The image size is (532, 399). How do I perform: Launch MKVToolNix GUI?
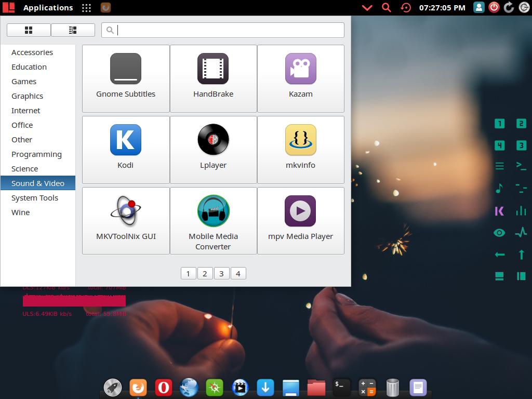(126, 220)
